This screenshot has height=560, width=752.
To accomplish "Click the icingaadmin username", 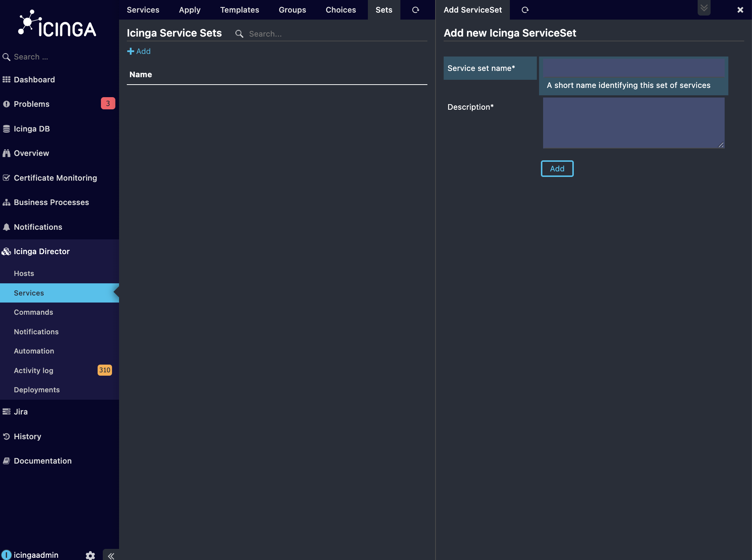I will tap(36, 555).
